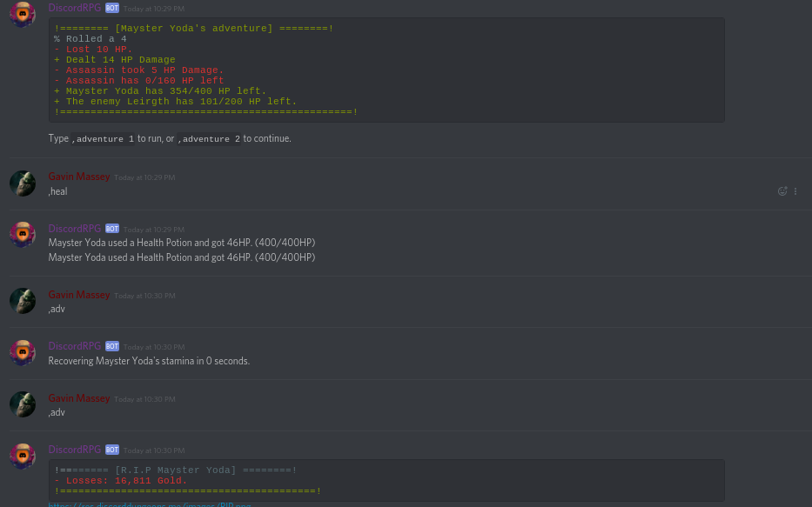Click the '+ Dealt 14 HP Damage' line
812x507 pixels.
pyautogui.click(x=115, y=59)
